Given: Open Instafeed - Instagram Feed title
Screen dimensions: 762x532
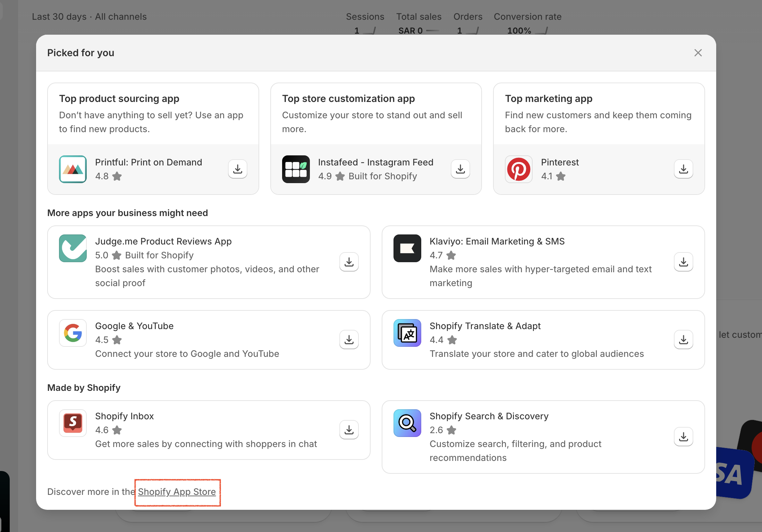Looking at the screenshot, I should click(376, 162).
